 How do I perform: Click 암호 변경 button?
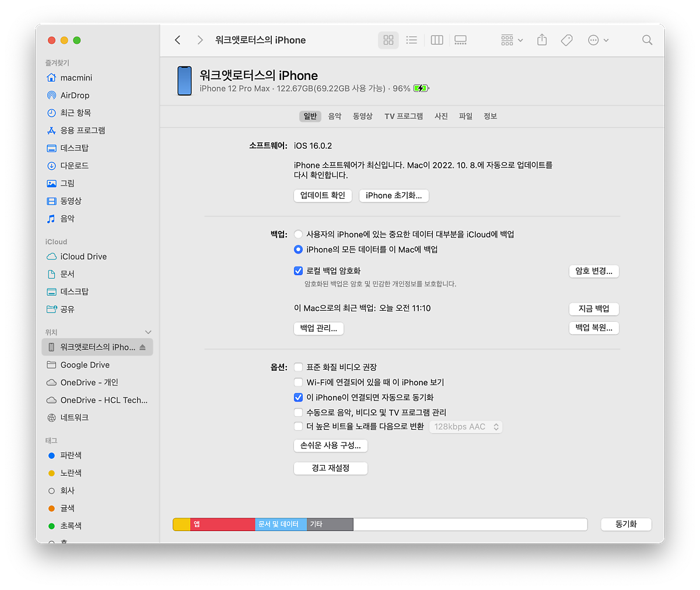[x=594, y=271]
